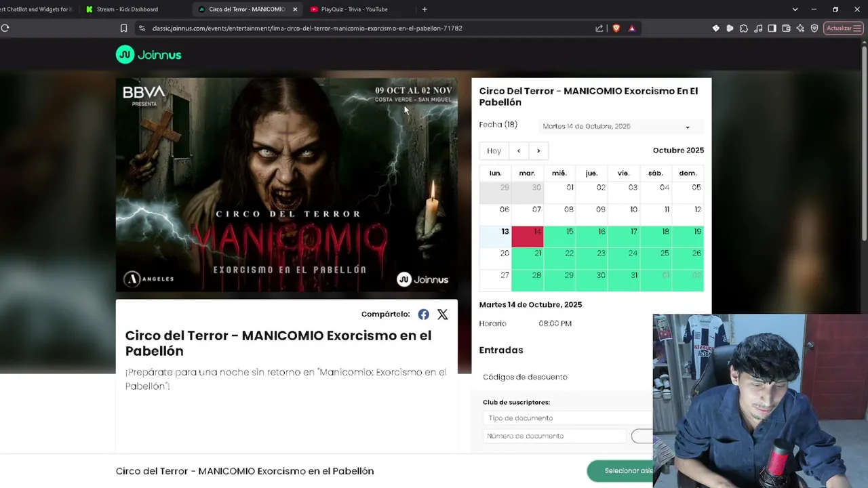Select October 16 in the calendar
Image resolution: width=868 pixels, height=488 pixels.
pos(591,237)
